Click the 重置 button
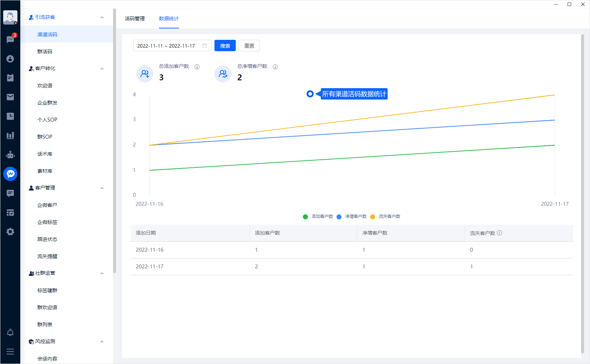 [x=249, y=45]
